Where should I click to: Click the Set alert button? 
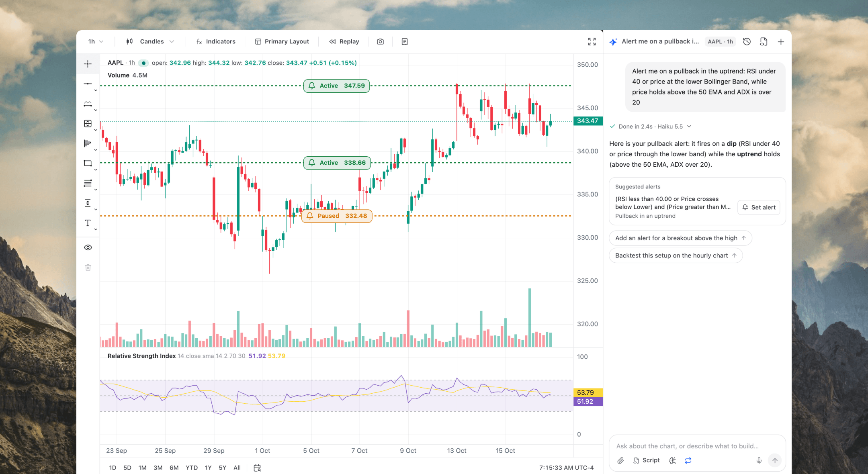coord(759,207)
